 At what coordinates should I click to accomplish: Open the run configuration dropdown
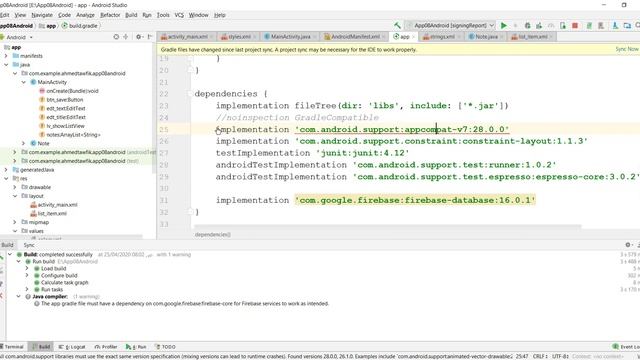(x=451, y=25)
